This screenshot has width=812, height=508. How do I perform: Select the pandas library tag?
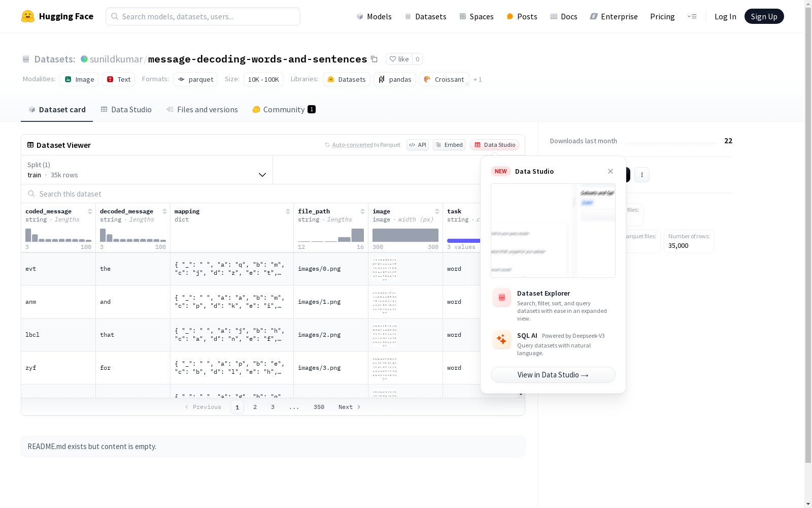(x=395, y=79)
